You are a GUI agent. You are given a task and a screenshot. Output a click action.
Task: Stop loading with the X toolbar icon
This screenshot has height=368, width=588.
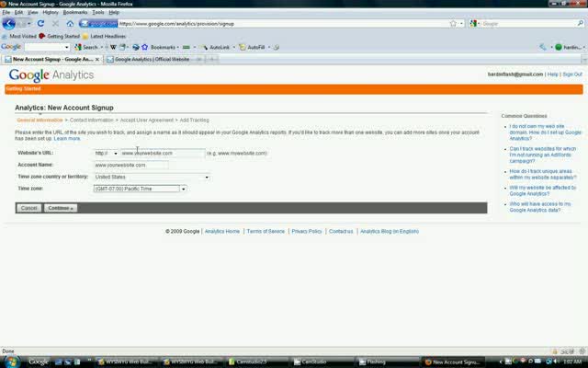pyautogui.click(x=55, y=23)
